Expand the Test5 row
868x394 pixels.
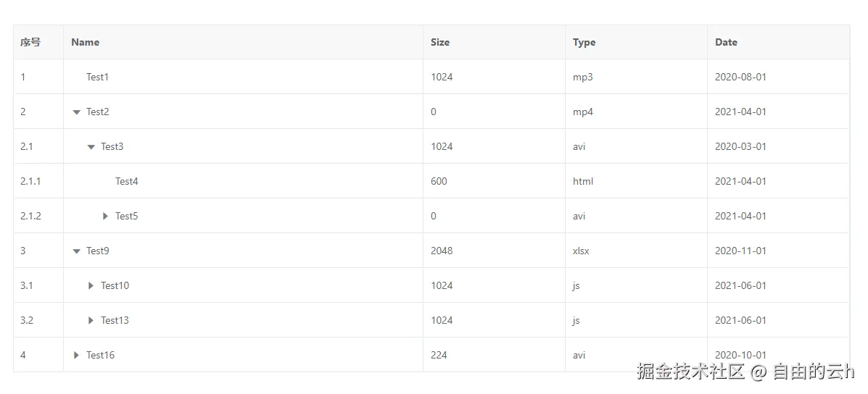point(106,216)
